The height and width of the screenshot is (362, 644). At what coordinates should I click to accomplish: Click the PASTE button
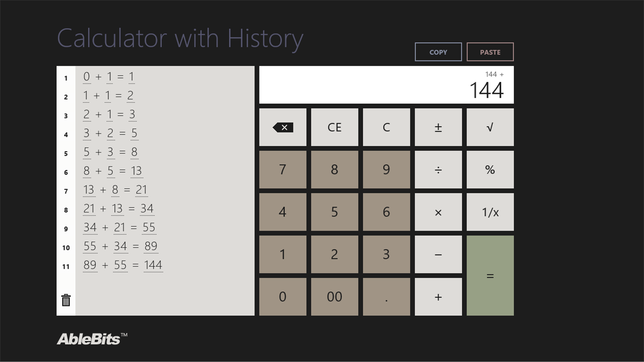(x=490, y=52)
